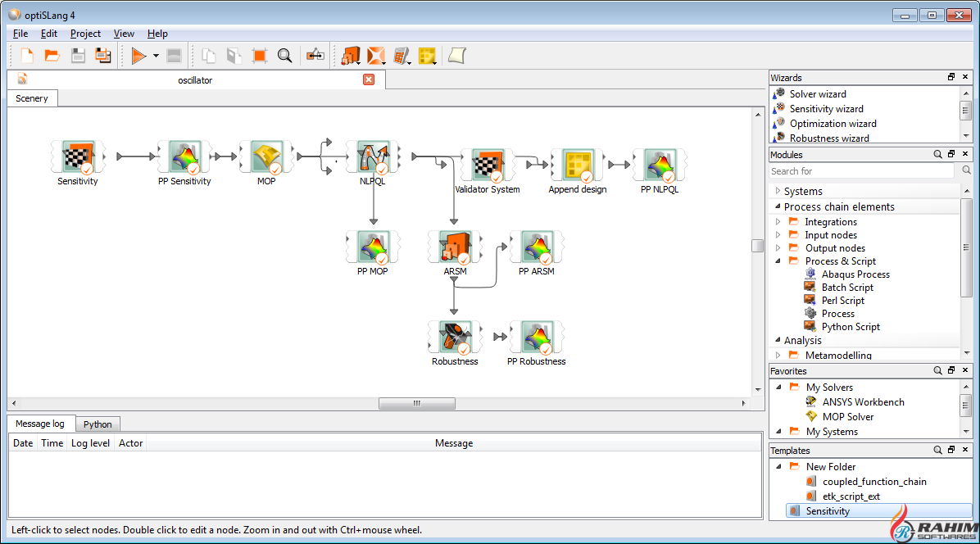Click the magnifier zoom toolbar icon
The image size is (980, 544).
(x=284, y=56)
